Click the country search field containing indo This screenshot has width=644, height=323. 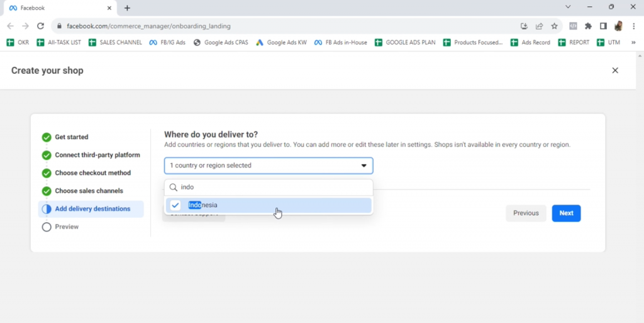pos(274,187)
